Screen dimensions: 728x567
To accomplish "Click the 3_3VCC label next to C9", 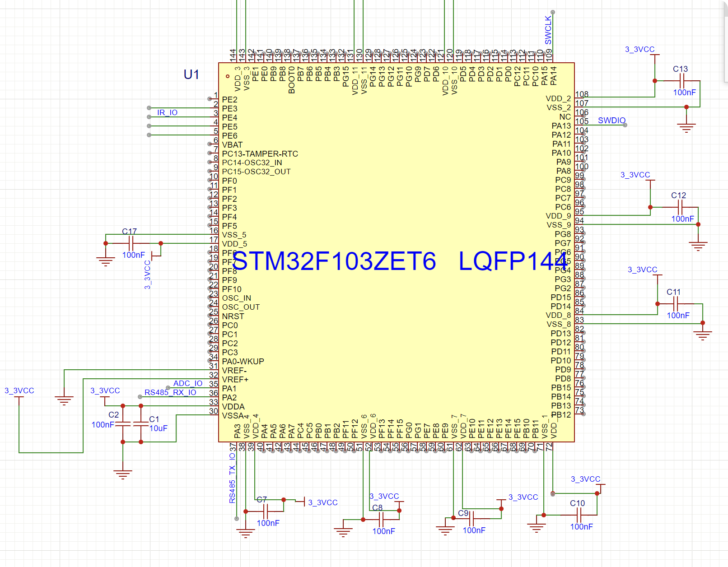I will pos(523,497).
